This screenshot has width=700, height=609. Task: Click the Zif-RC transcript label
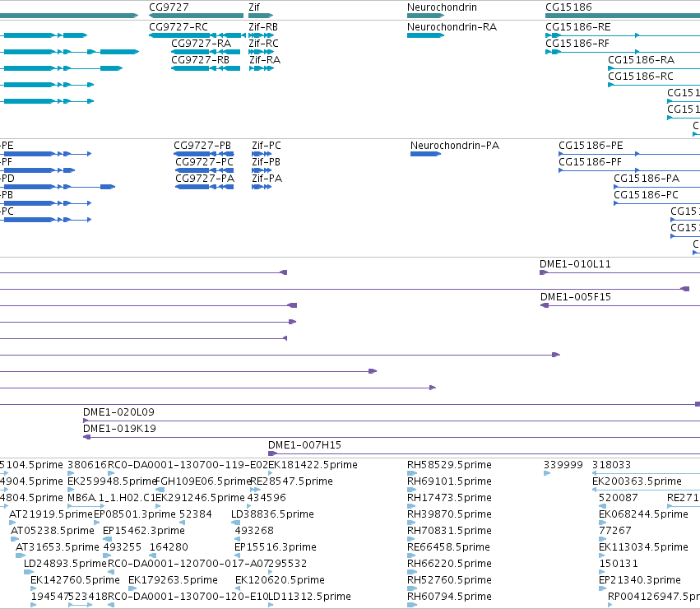click(x=263, y=44)
